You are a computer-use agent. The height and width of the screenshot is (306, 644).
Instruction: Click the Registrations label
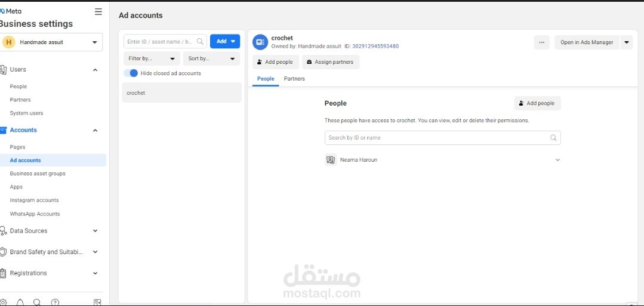[x=28, y=273]
